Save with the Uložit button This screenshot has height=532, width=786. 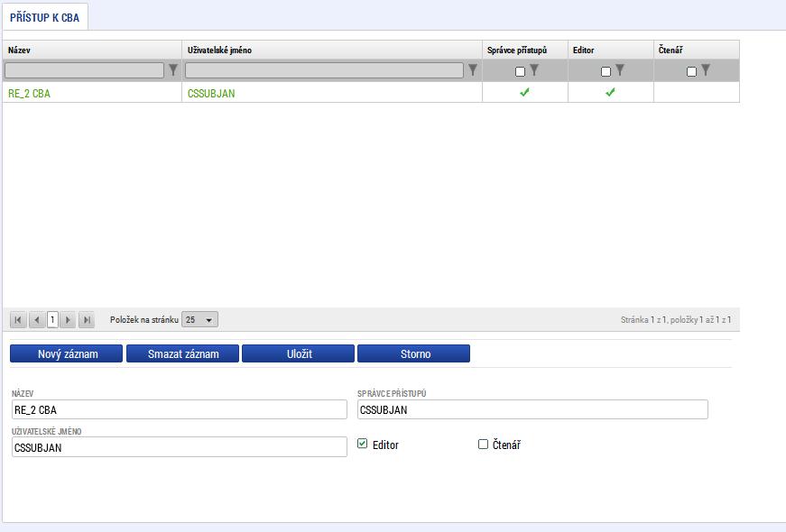point(299,353)
